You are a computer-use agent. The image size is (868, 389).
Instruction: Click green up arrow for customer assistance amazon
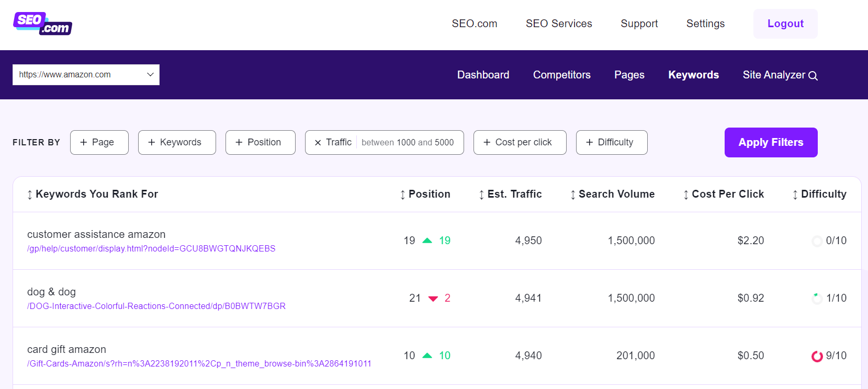point(427,241)
